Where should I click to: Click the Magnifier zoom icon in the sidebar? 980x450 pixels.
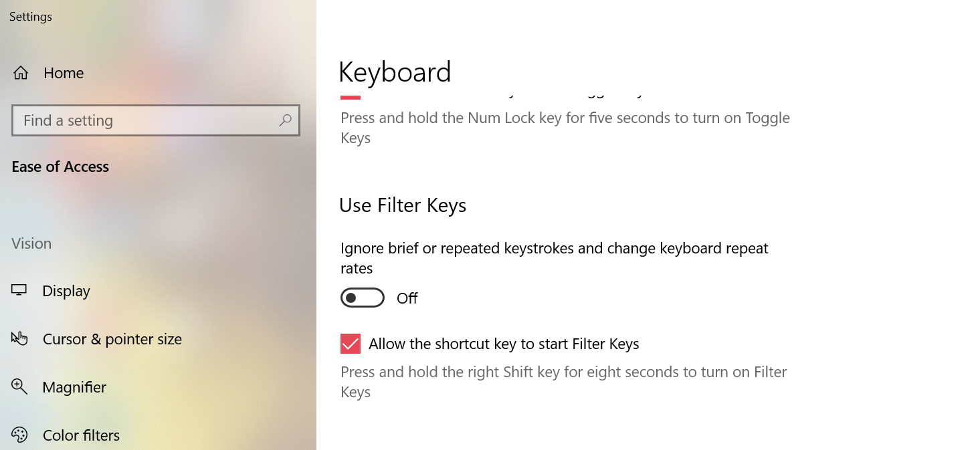19,386
